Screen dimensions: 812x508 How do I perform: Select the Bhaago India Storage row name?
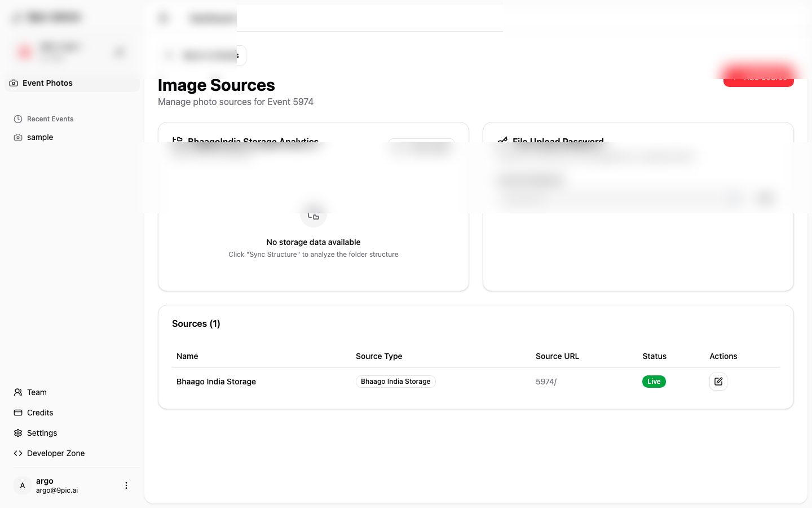(x=216, y=382)
